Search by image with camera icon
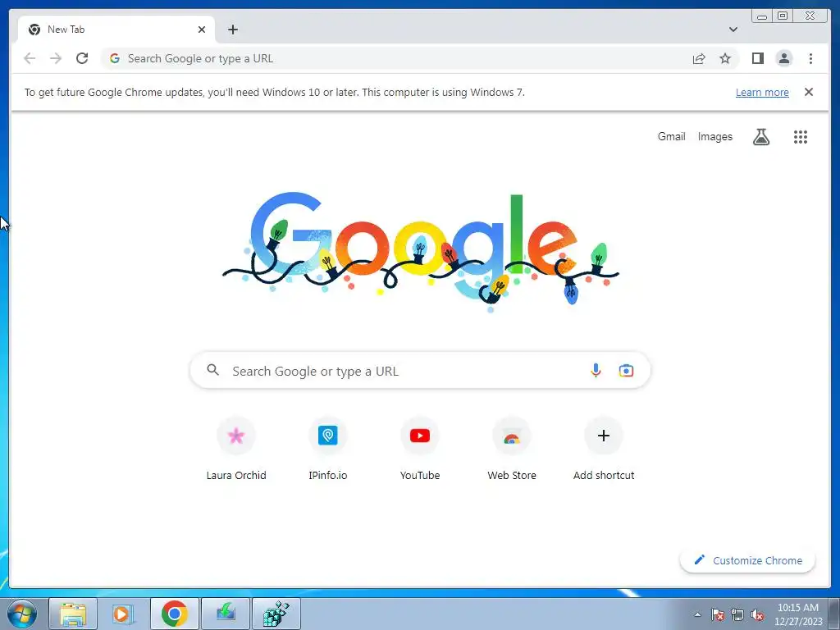 [x=626, y=370]
